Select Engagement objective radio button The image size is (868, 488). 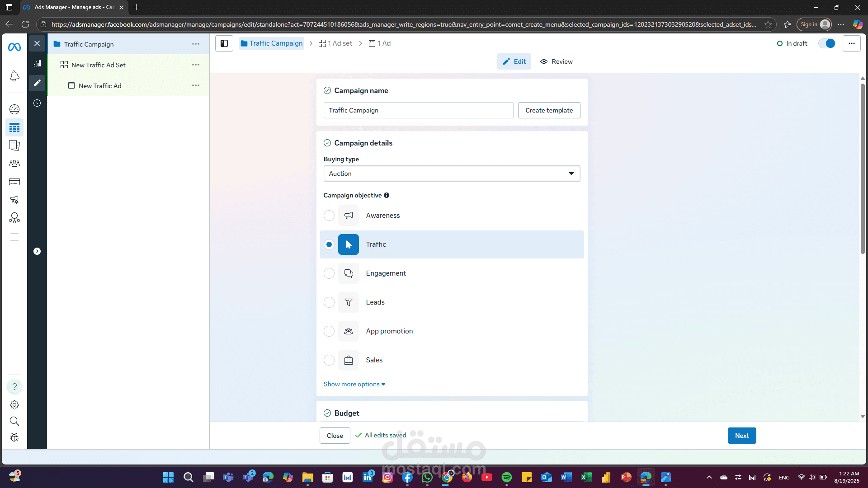point(329,273)
